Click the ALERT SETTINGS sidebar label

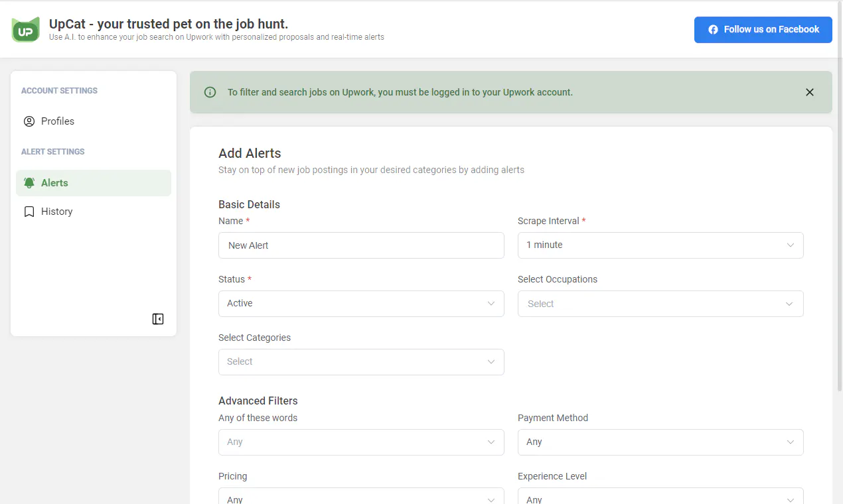tap(53, 152)
